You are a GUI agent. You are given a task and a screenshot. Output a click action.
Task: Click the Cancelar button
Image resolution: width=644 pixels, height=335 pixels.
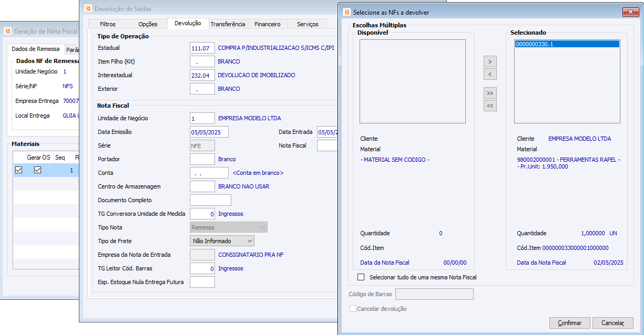[x=612, y=323]
